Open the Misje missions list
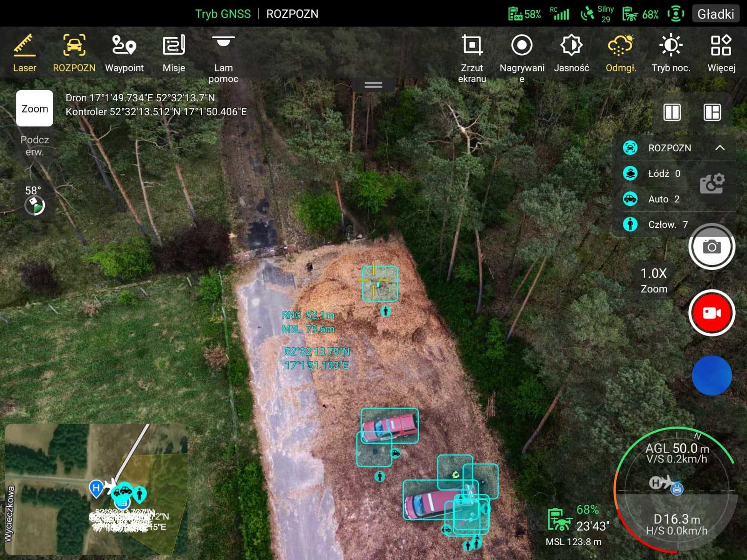The height and width of the screenshot is (560, 747). click(x=174, y=53)
